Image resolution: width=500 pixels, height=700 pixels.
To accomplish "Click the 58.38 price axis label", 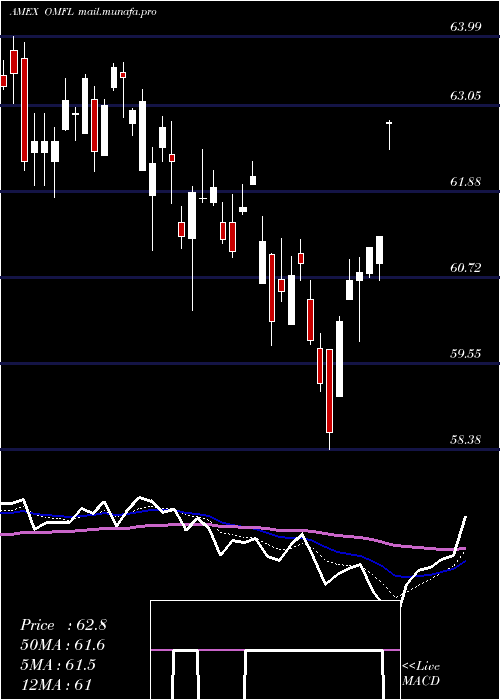I will coord(466,440).
